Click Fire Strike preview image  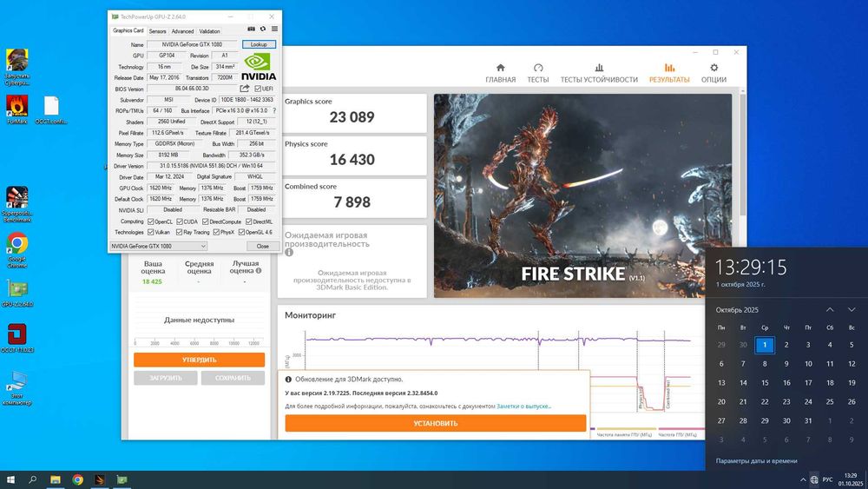tap(582, 195)
